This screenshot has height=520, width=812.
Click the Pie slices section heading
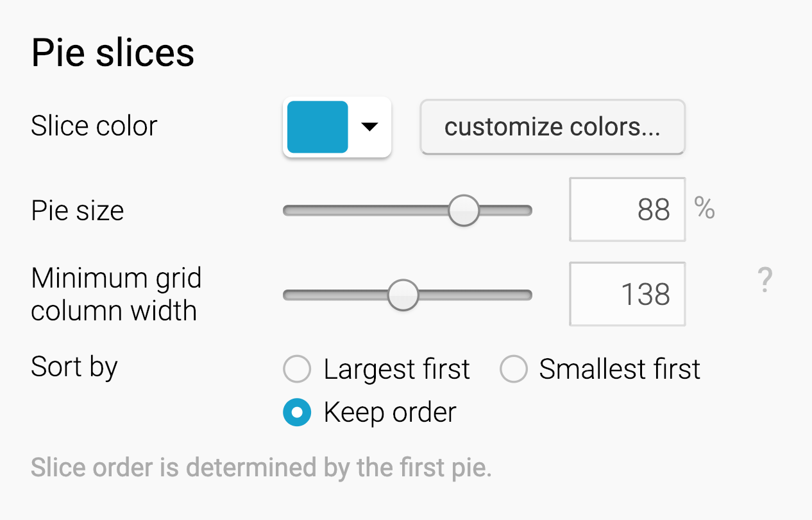[113, 53]
